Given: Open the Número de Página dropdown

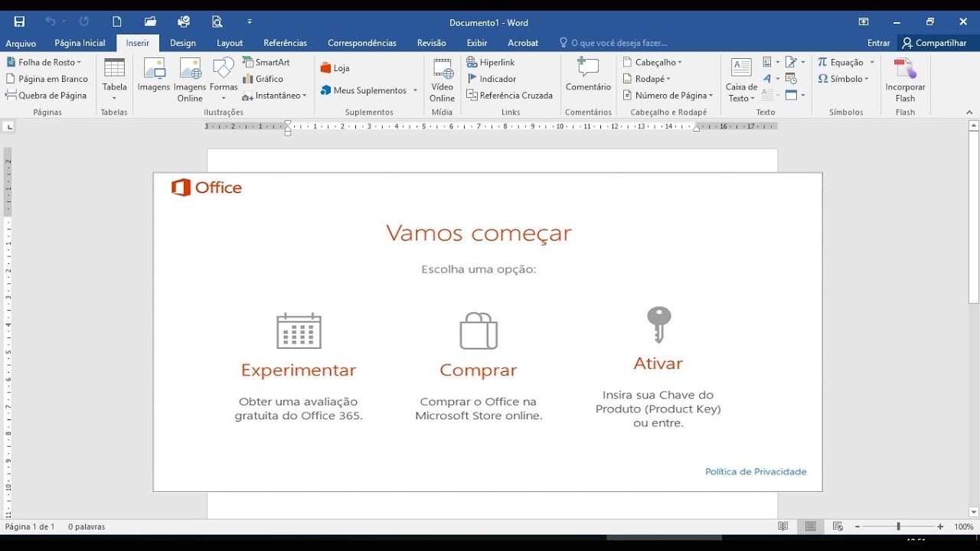Looking at the screenshot, I should [668, 96].
